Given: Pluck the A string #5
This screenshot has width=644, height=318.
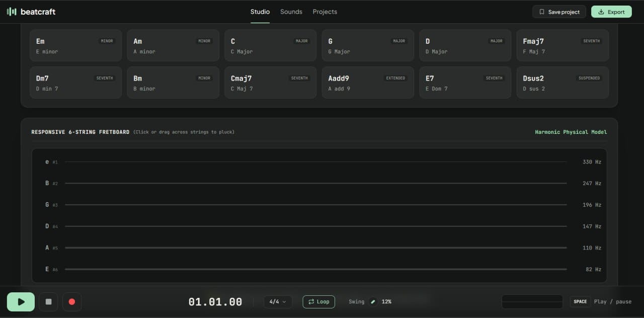Looking at the screenshot, I should coord(315,248).
